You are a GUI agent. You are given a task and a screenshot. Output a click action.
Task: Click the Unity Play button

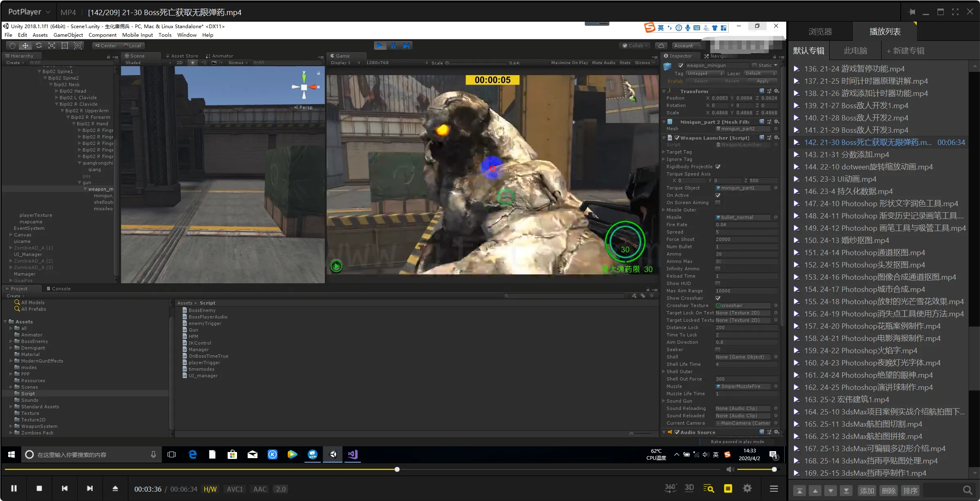[x=380, y=46]
